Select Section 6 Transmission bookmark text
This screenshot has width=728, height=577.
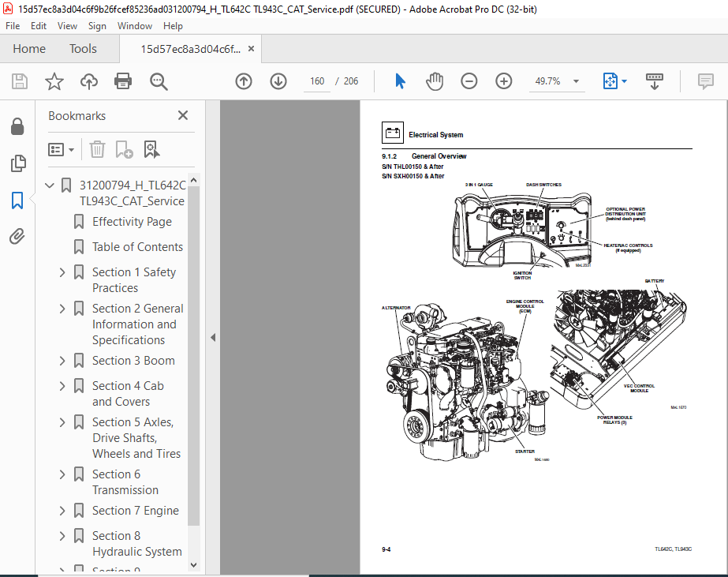[125, 481]
